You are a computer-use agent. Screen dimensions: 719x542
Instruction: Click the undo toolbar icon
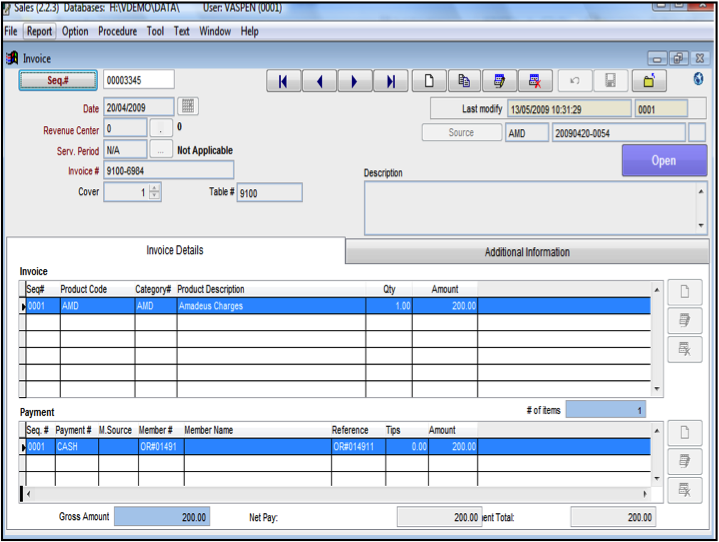tap(575, 81)
